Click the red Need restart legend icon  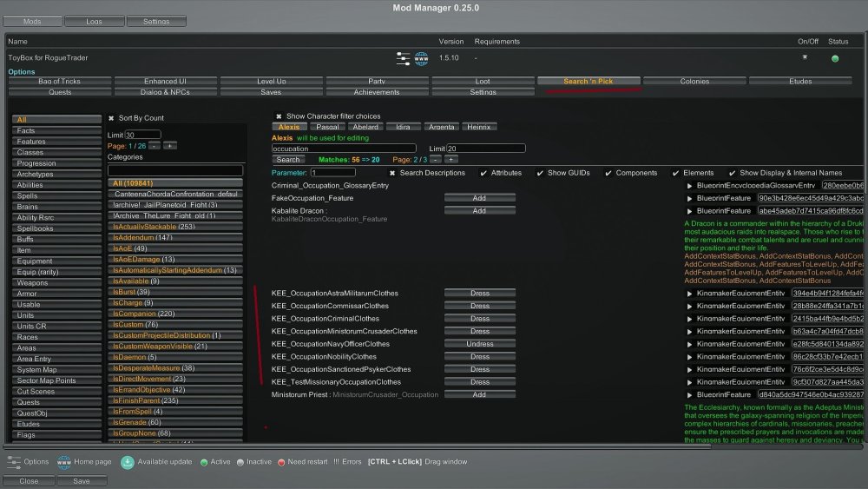tap(282, 462)
